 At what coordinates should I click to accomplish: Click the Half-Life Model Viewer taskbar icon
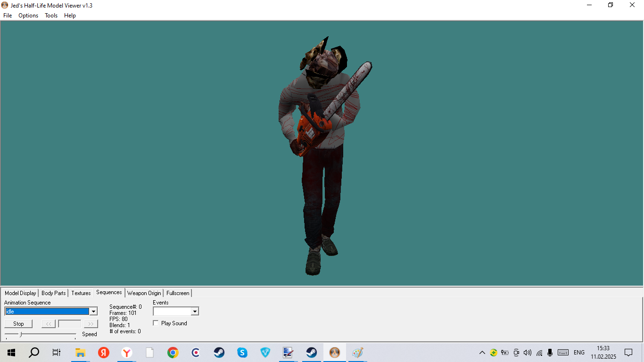[334, 353]
